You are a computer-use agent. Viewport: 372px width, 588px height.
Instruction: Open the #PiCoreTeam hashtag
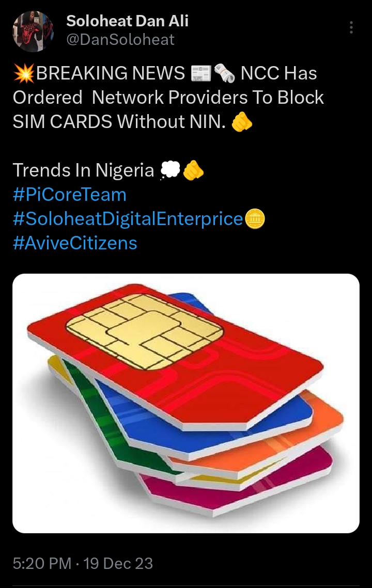(69, 195)
